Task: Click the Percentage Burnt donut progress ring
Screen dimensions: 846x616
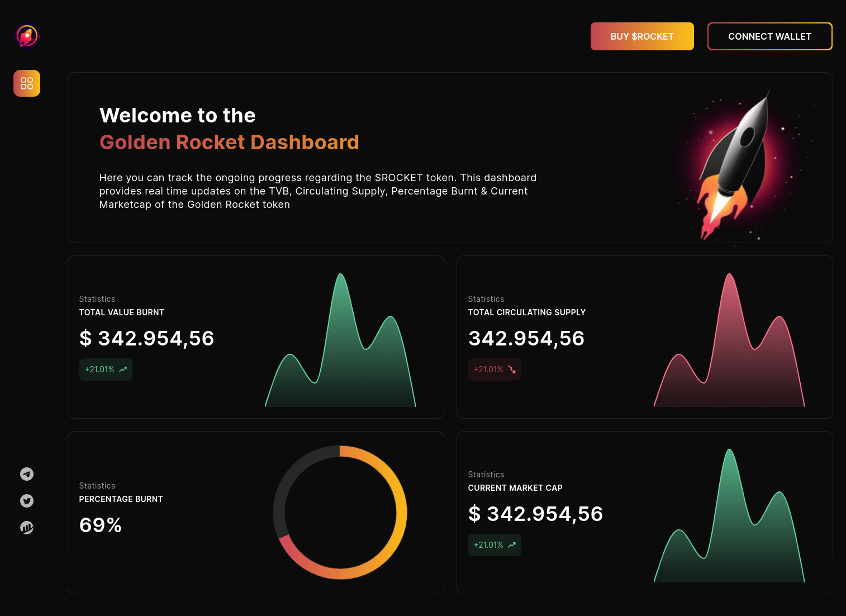Action: pos(340,513)
